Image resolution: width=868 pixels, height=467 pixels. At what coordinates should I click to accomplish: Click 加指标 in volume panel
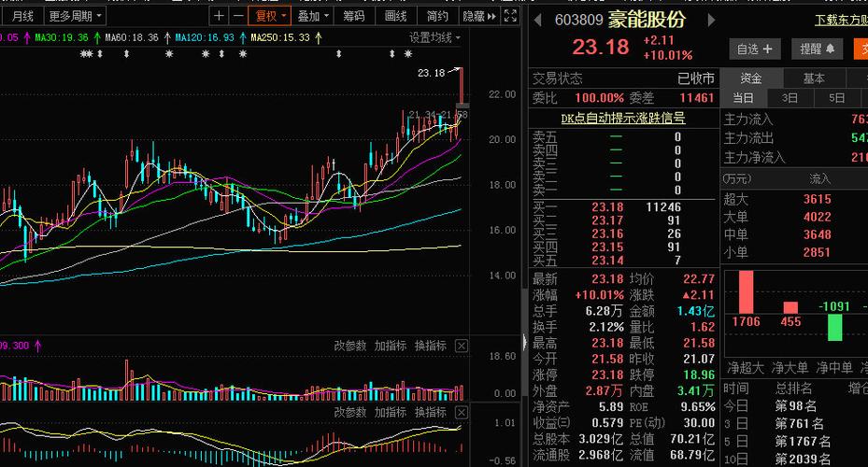[x=391, y=346]
